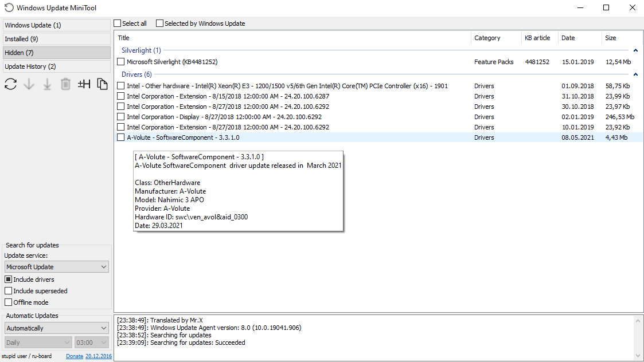Click the 246,53 Mb size value
Image resolution: width=644 pixels, height=362 pixels.
(620, 117)
